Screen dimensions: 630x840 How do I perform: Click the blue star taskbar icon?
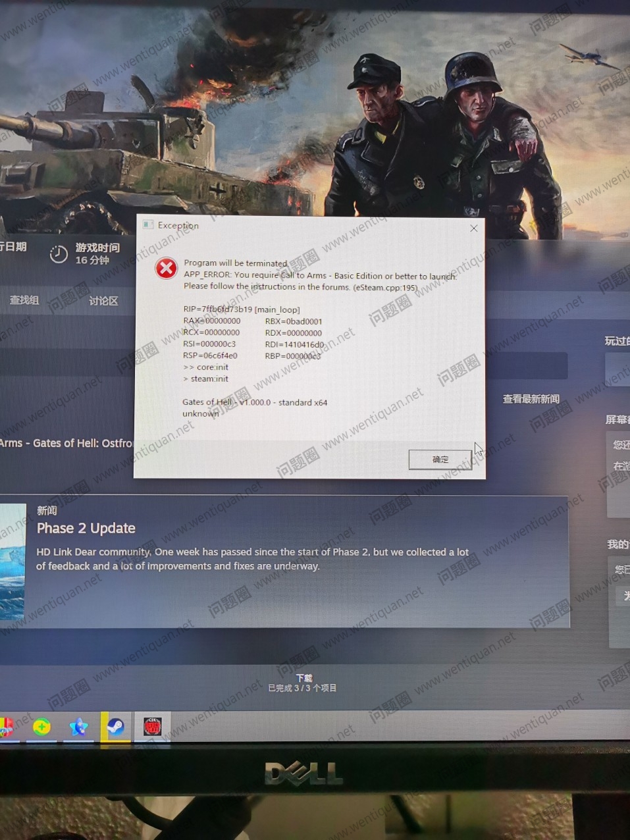[79, 727]
